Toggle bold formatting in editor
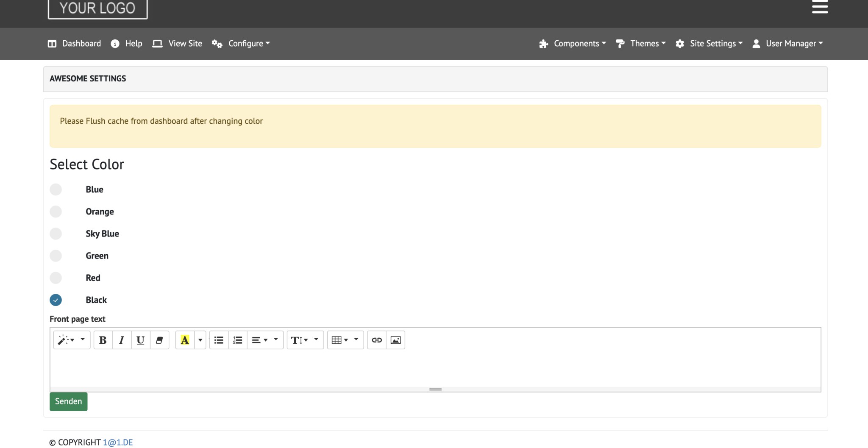 (x=103, y=340)
